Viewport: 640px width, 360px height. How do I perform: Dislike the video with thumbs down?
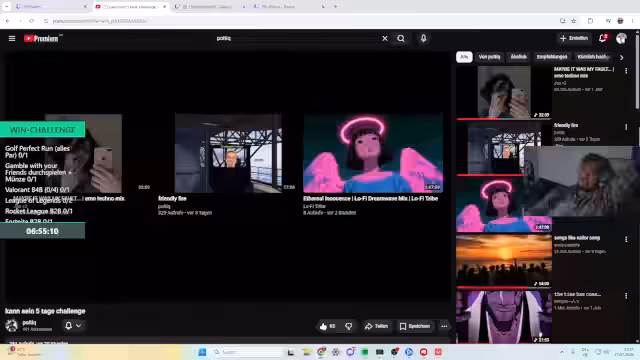349,326
